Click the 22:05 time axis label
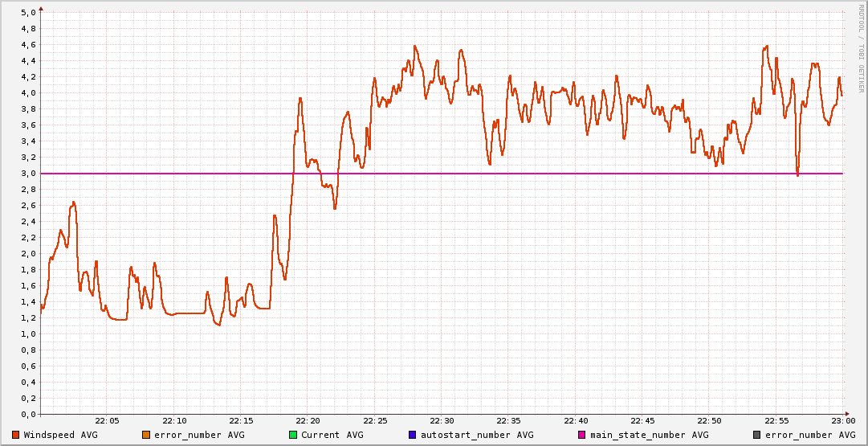 click(x=107, y=421)
